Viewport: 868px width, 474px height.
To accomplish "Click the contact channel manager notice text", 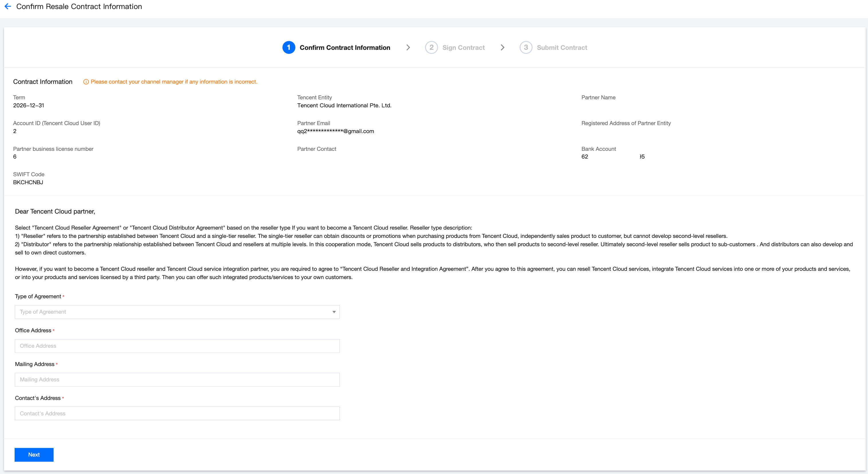I will click(174, 82).
